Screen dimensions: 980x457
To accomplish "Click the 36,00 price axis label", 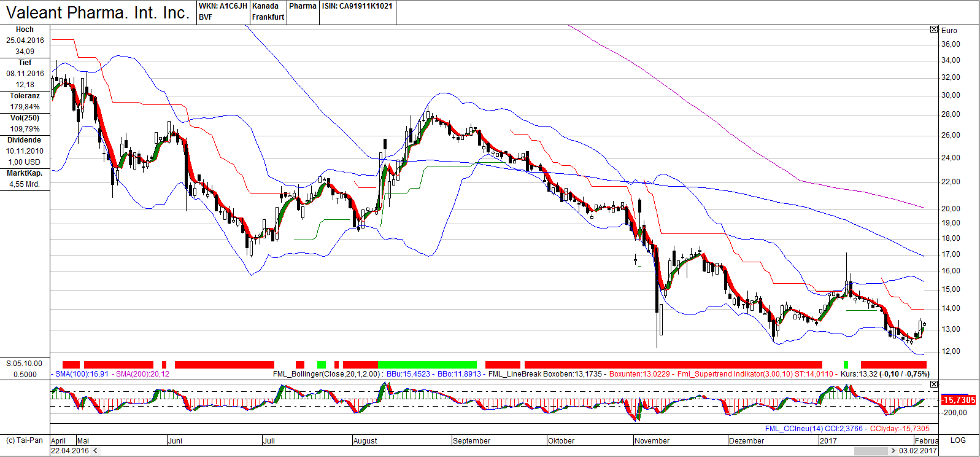I will pos(951,44).
